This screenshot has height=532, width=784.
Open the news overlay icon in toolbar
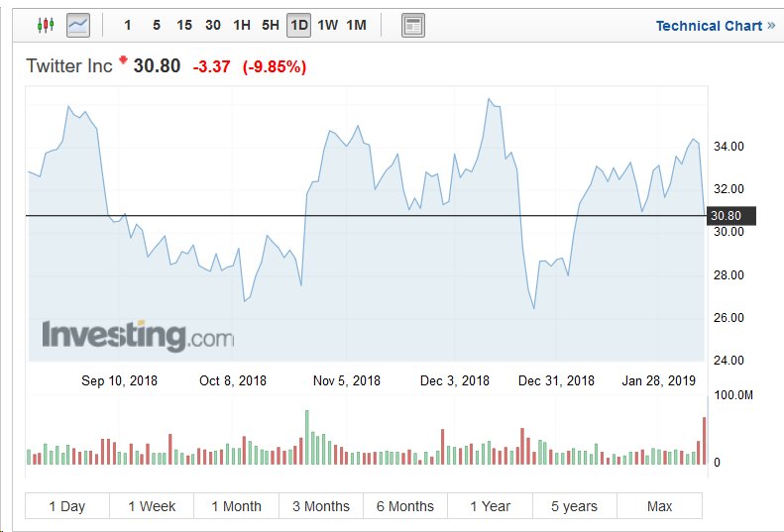click(413, 25)
